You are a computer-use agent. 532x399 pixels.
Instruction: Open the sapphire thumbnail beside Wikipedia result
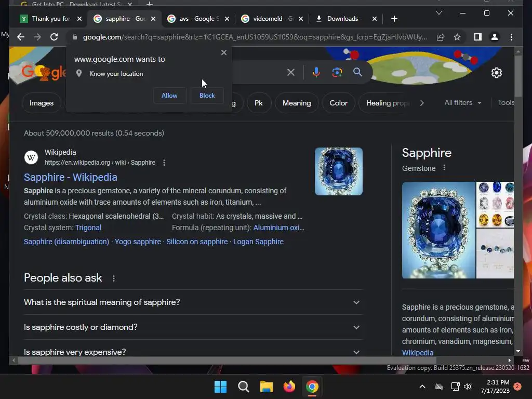[x=339, y=171]
